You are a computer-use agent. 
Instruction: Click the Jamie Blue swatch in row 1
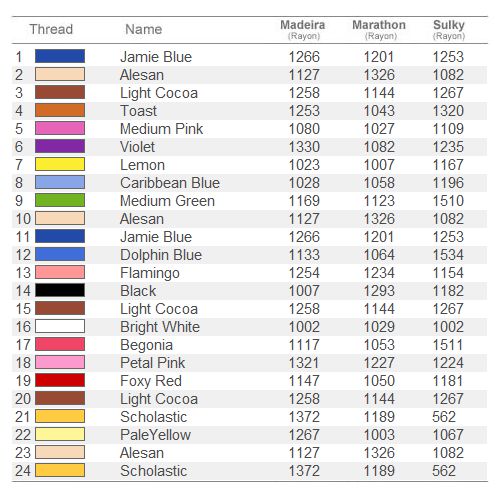pos(60,56)
